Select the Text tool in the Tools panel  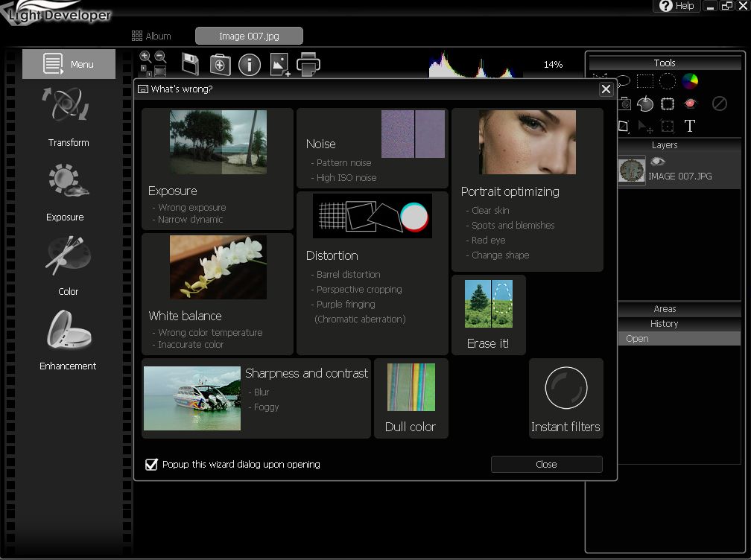(689, 127)
